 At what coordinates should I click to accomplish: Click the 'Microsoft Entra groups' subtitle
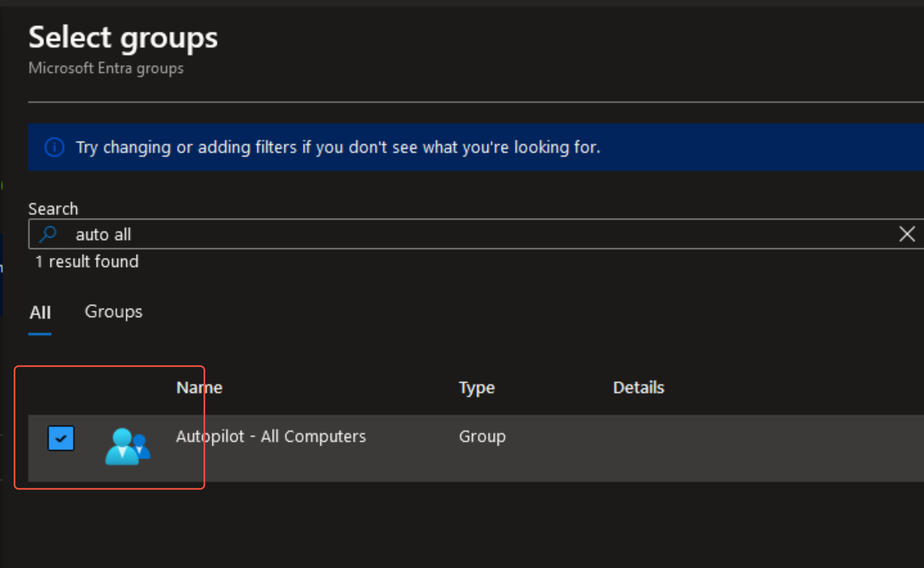106,68
